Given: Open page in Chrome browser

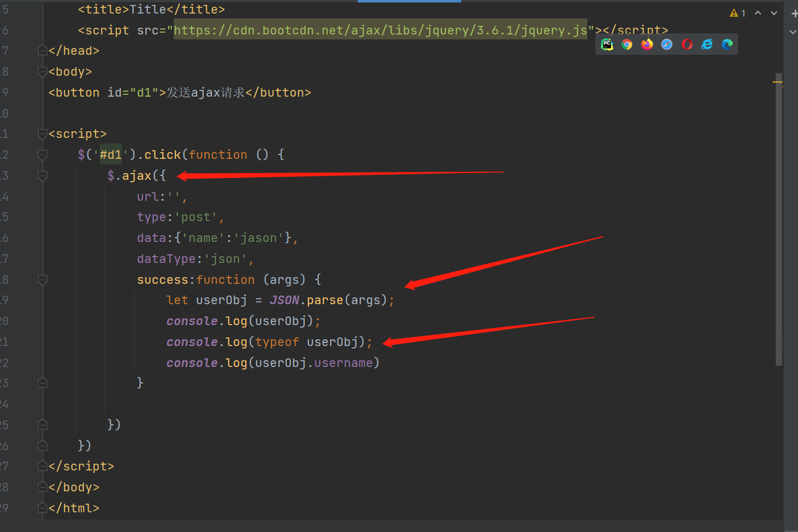Looking at the screenshot, I should [x=627, y=44].
